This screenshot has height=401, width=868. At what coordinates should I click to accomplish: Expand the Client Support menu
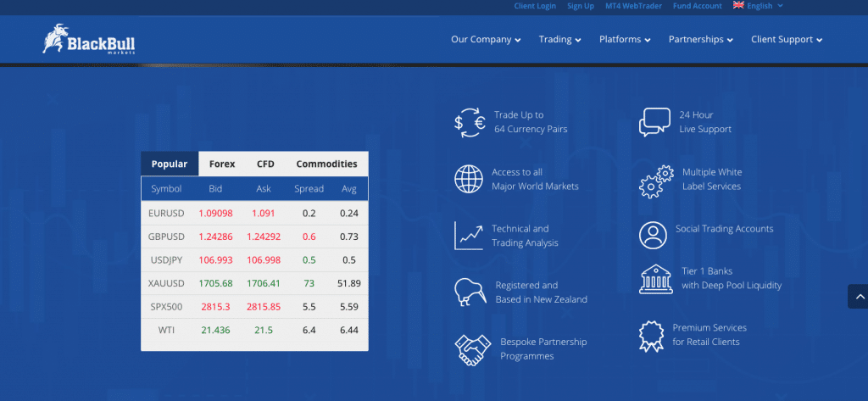[x=787, y=39]
